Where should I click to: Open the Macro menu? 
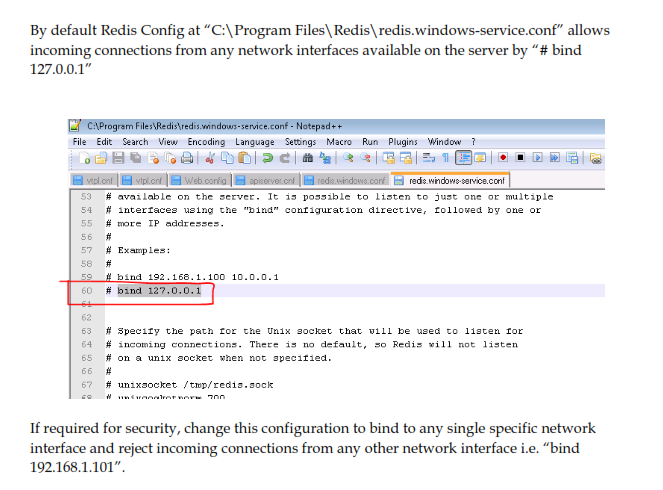[339, 142]
